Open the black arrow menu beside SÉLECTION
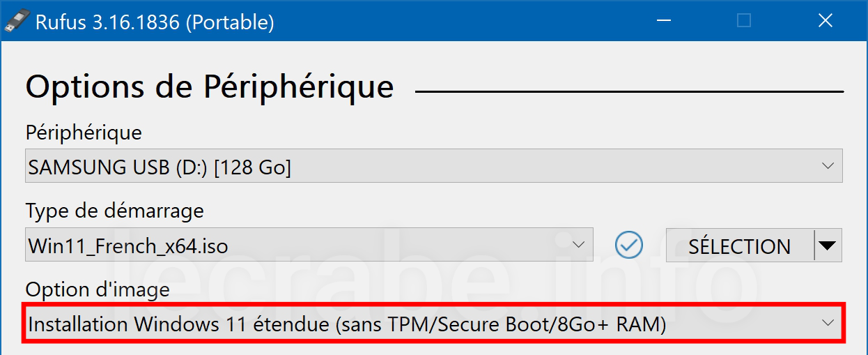This screenshot has height=355, width=868. [828, 246]
